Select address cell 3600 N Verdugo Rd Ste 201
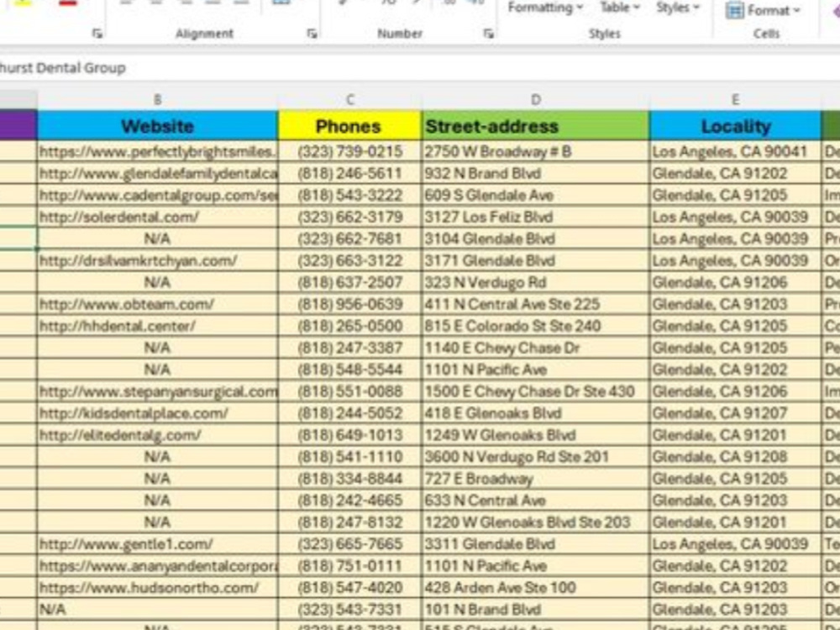The image size is (840, 630). pyautogui.click(x=535, y=457)
